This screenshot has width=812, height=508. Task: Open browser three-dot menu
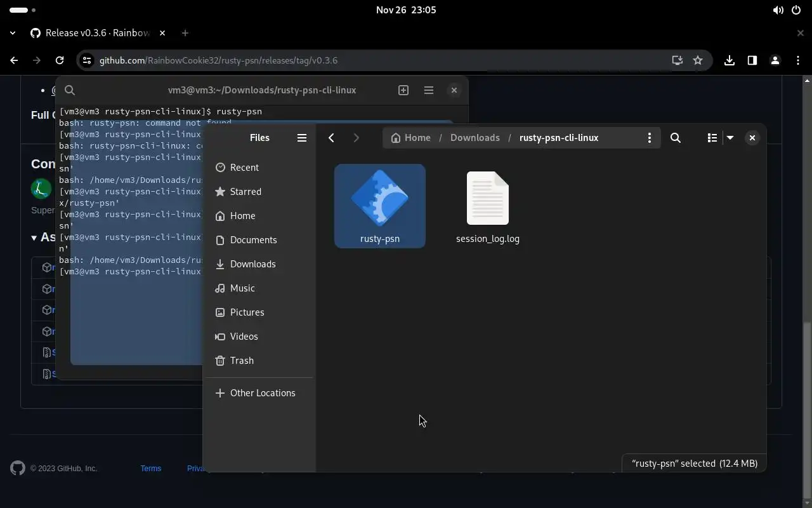pos(798,60)
